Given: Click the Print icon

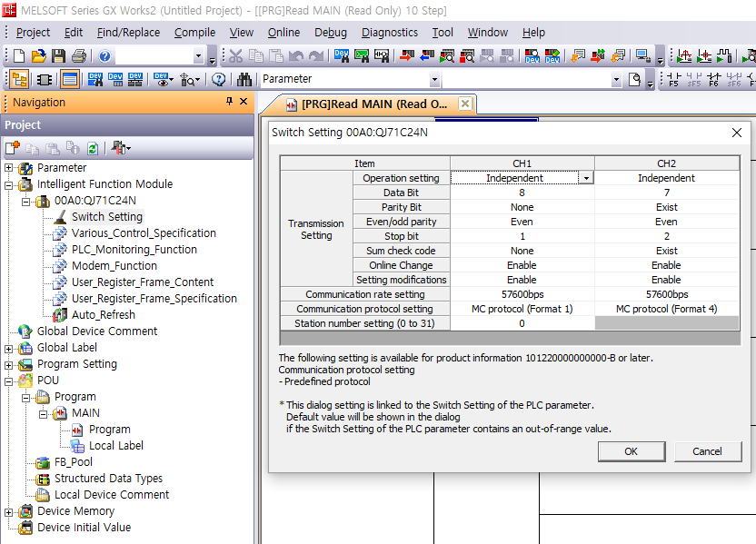Looking at the screenshot, I should pyautogui.click(x=79, y=56).
